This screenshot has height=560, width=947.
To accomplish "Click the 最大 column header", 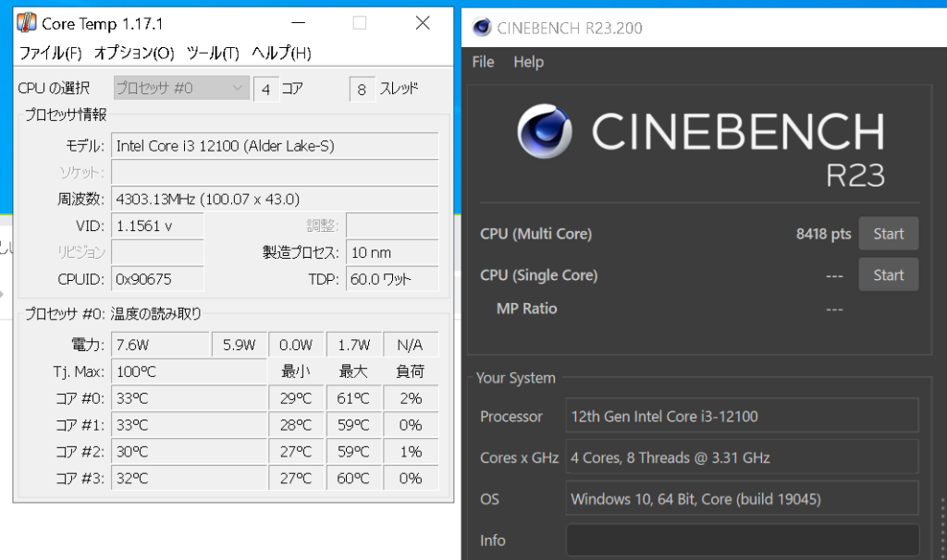I will (x=354, y=371).
